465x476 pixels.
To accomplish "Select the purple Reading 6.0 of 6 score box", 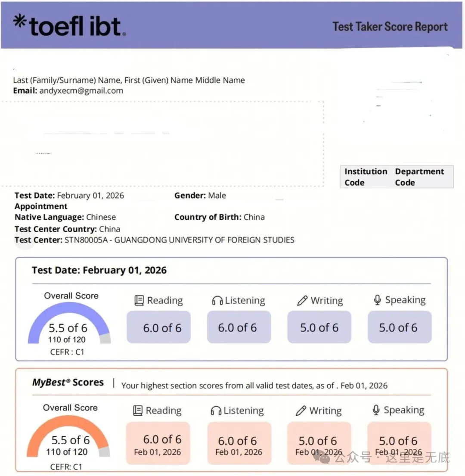I will click(158, 327).
